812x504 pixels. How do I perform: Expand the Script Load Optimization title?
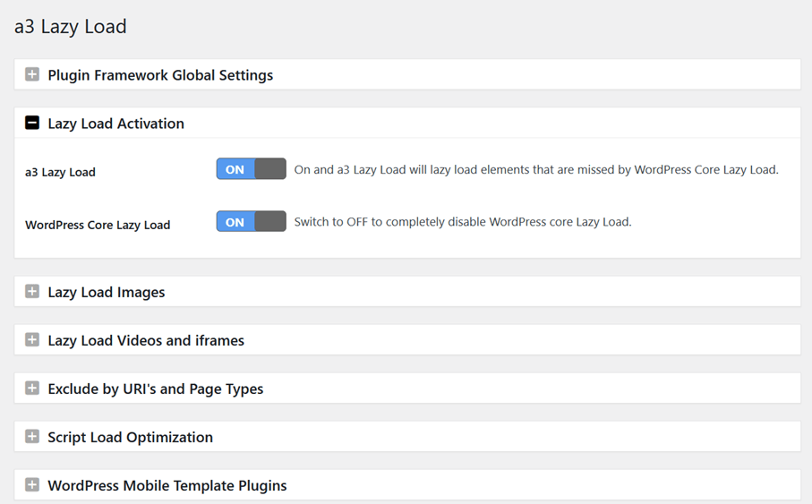click(x=130, y=437)
